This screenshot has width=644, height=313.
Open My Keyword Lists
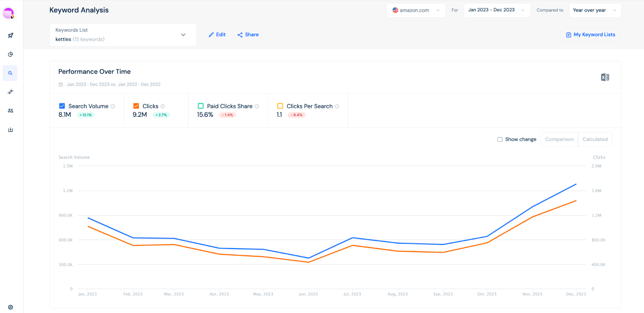click(590, 35)
